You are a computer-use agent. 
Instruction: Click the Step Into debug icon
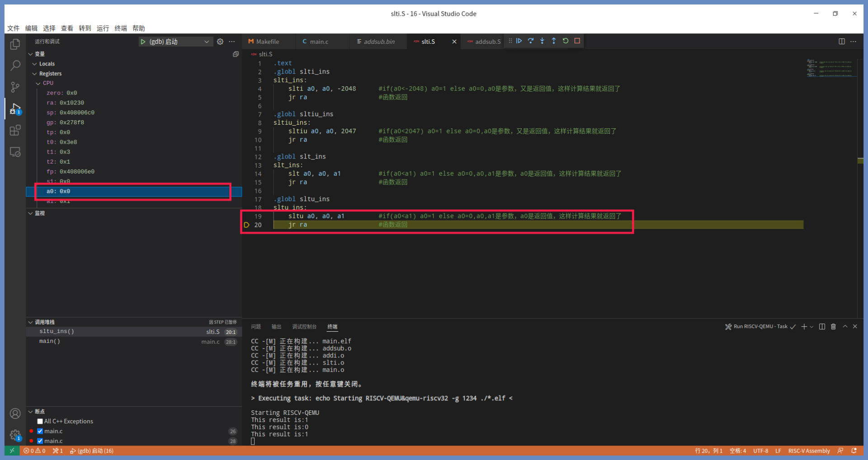click(x=542, y=41)
